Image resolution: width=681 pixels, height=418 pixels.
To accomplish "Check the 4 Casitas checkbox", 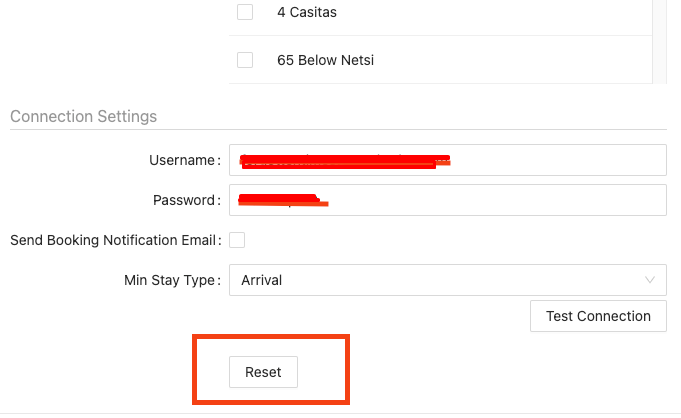I will [x=245, y=12].
